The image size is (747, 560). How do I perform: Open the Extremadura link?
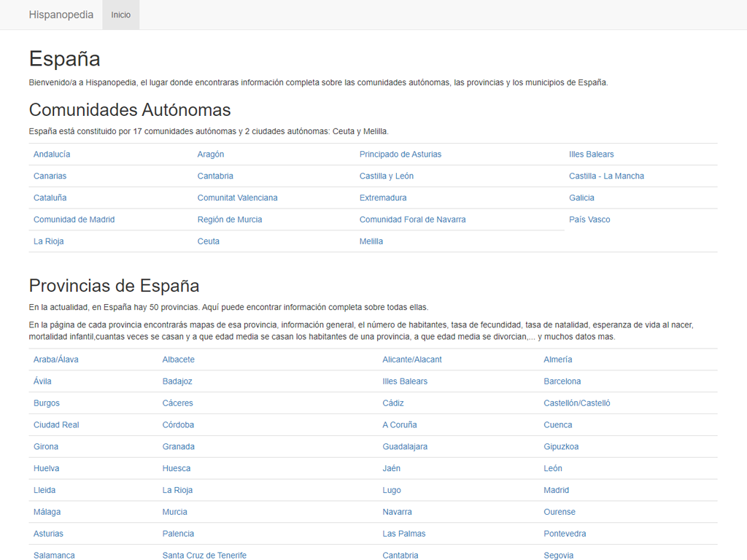[383, 198]
